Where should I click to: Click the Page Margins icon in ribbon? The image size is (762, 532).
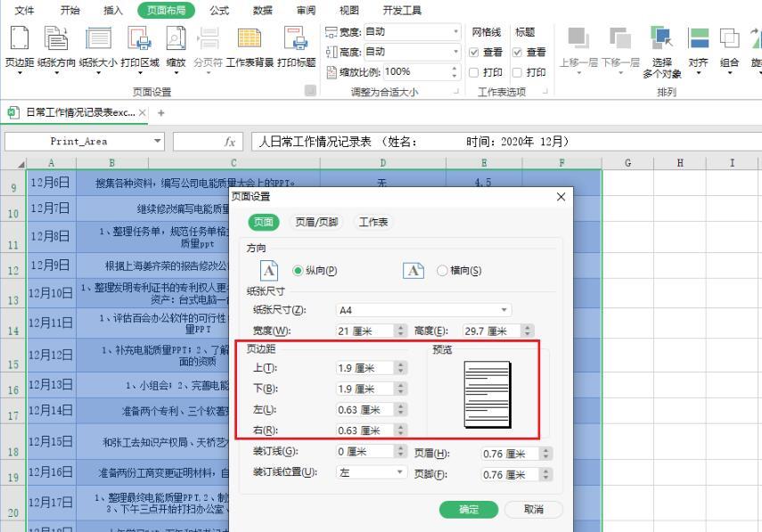(x=18, y=39)
